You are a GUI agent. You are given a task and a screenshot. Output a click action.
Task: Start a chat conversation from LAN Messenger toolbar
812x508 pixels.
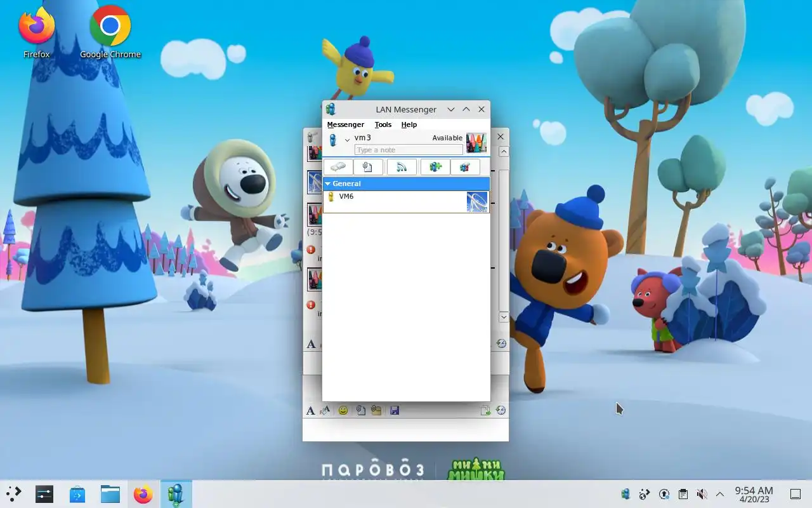[339, 167]
